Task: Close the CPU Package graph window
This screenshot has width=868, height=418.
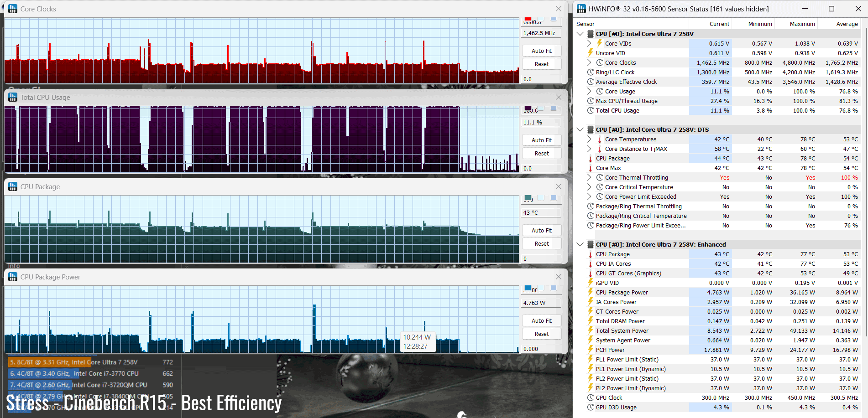Action: [x=559, y=186]
